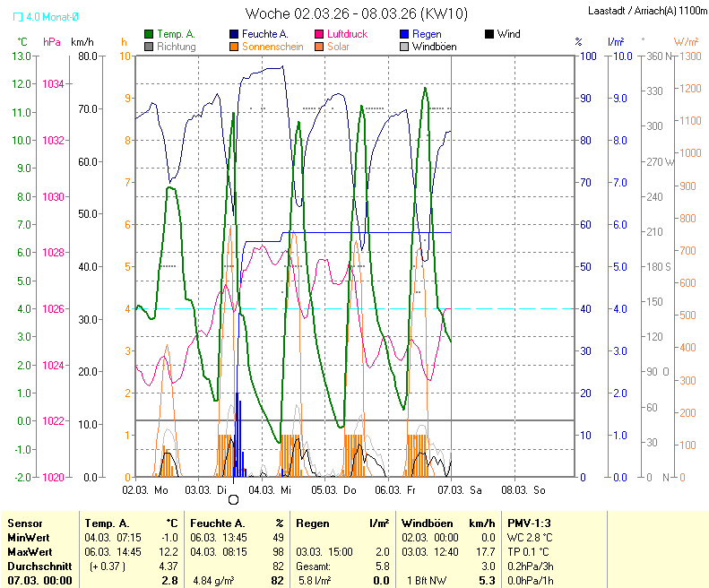Click the orange Sonnenschein legend square

click(233, 47)
